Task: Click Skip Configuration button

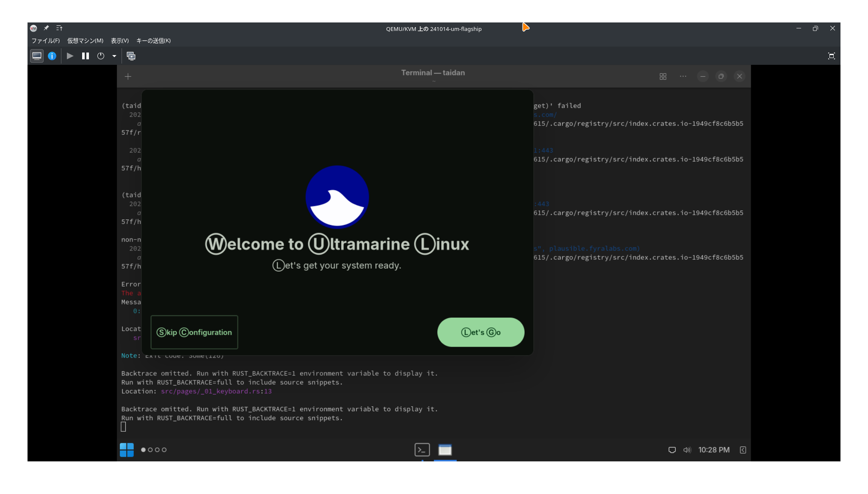Action: pyautogui.click(x=194, y=332)
